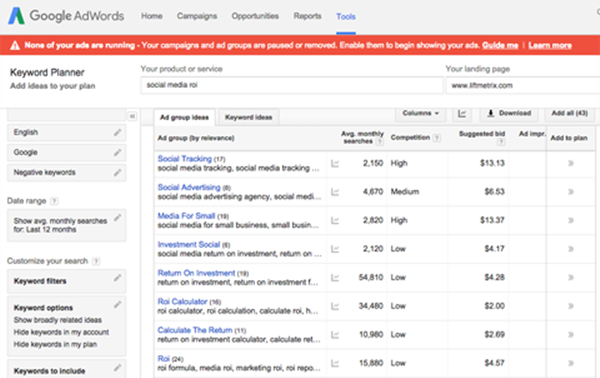Add Social Advertising group to plan

tap(571, 192)
